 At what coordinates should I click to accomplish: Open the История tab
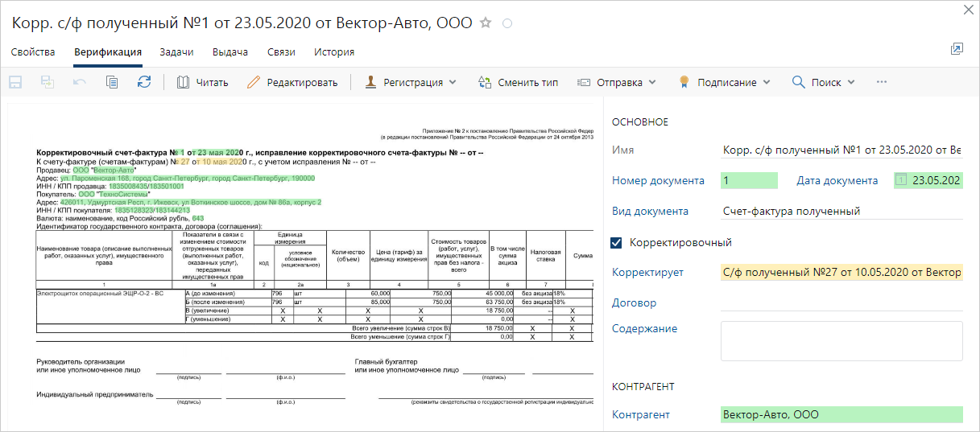click(x=334, y=52)
